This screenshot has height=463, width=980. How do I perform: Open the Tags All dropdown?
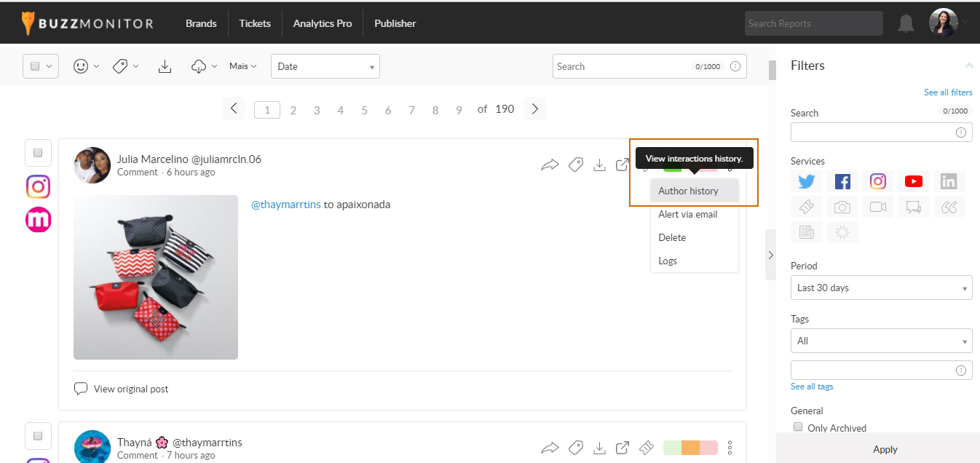click(881, 341)
